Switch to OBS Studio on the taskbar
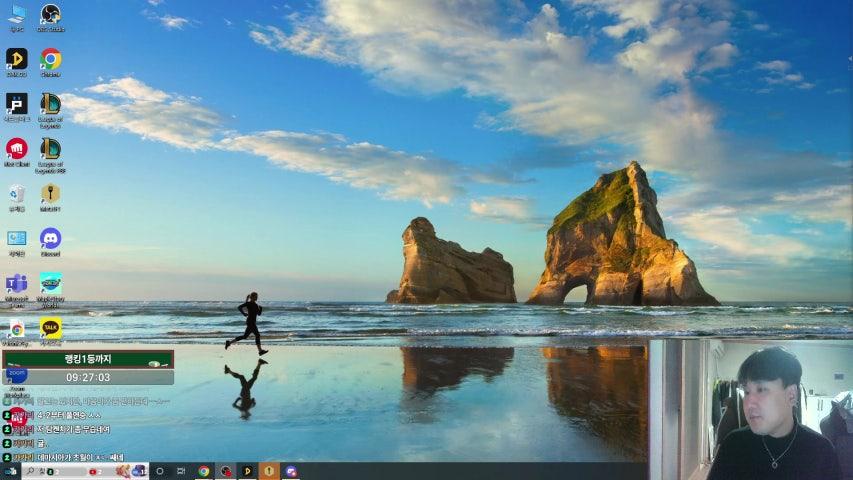853x480 pixels. (226, 471)
